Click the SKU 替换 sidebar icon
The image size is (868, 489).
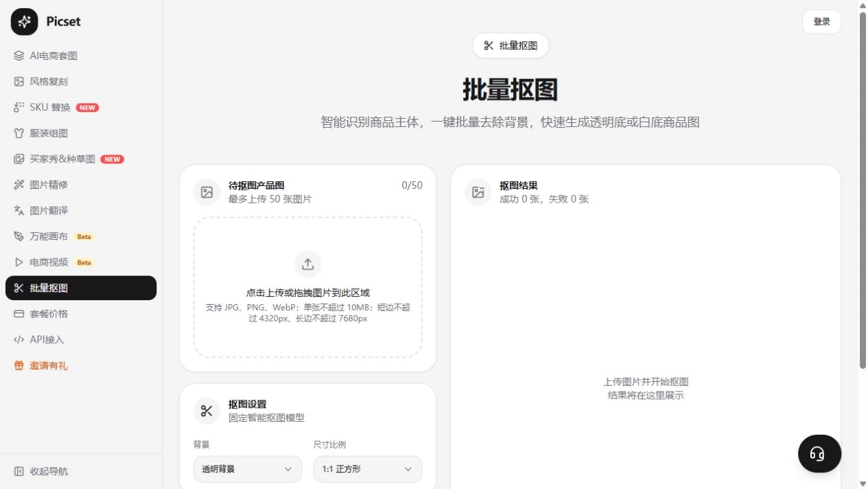tap(19, 107)
